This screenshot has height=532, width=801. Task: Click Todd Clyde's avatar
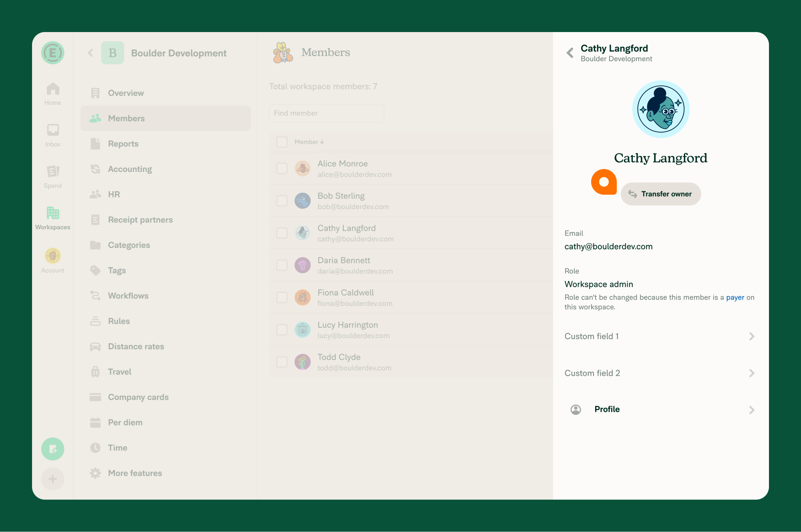coord(302,362)
